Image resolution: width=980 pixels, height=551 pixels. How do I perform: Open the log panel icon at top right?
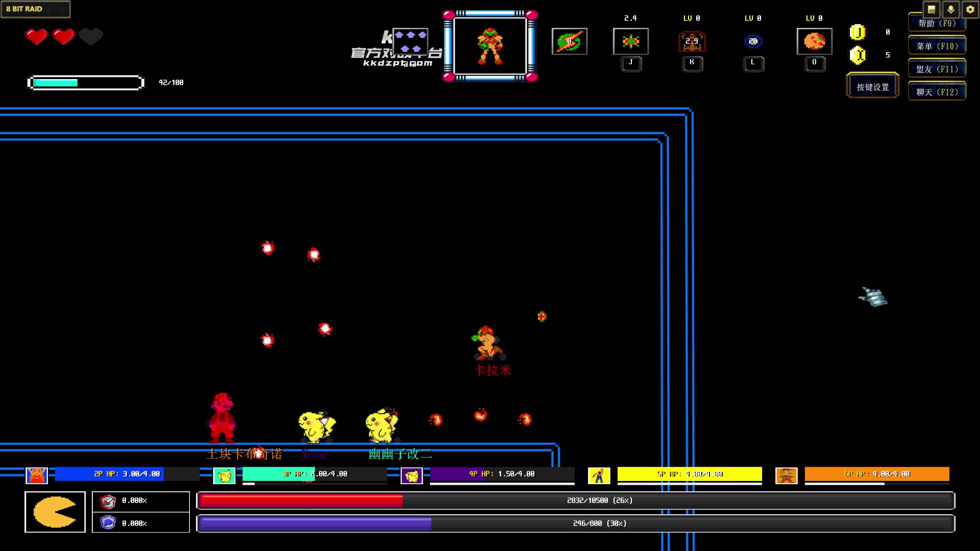point(932,9)
